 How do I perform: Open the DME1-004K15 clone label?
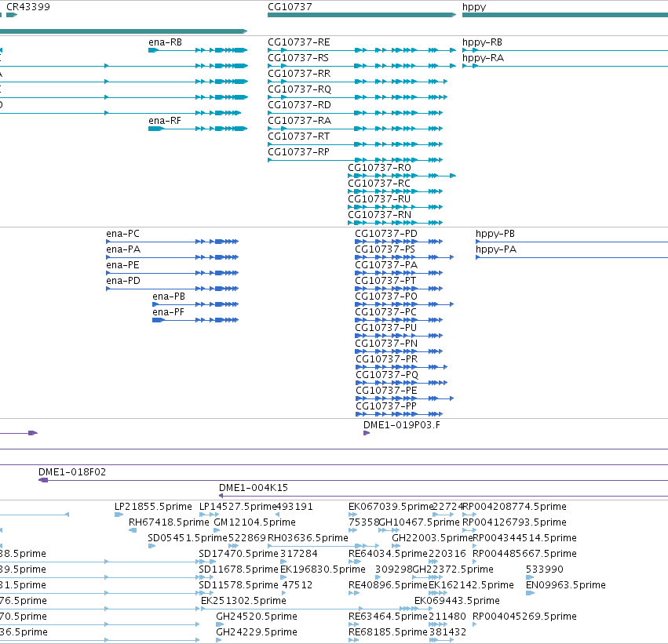[x=254, y=488]
